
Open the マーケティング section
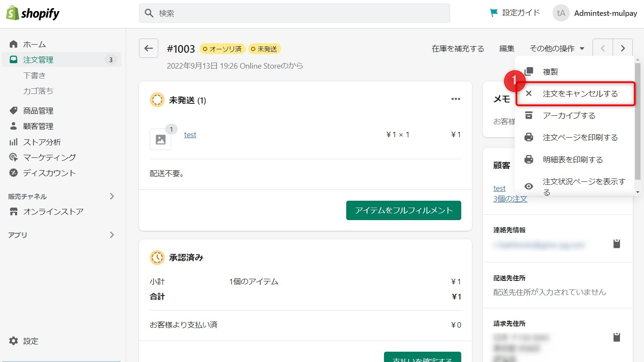pos(48,157)
